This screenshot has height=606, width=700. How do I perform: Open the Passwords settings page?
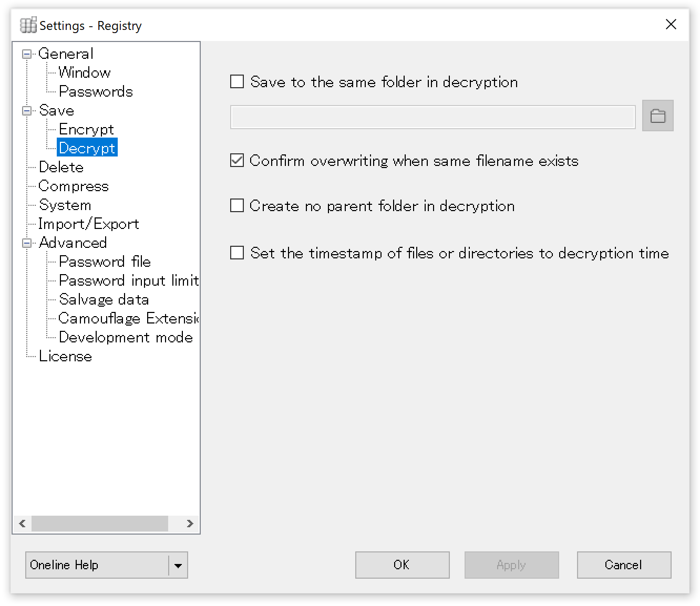tap(96, 92)
